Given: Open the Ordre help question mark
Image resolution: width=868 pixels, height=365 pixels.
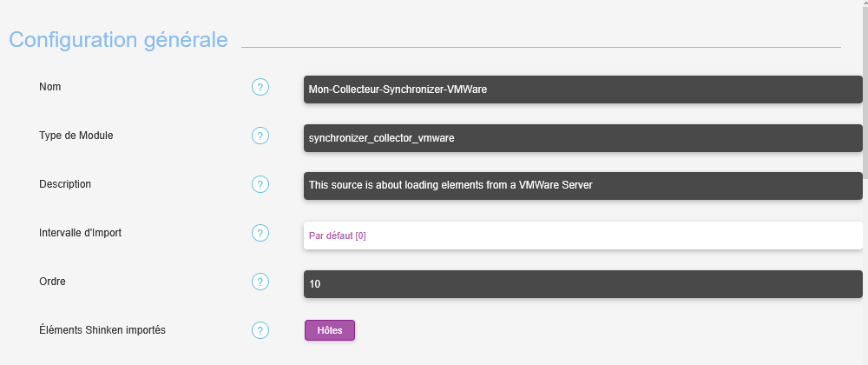Looking at the screenshot, I should click(260, 282).
